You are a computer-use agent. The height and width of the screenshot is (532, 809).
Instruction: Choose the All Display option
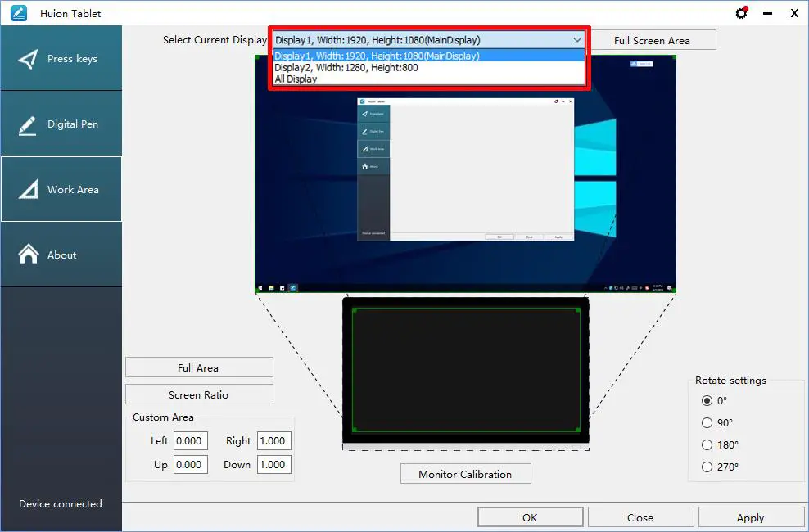[428, 79]
